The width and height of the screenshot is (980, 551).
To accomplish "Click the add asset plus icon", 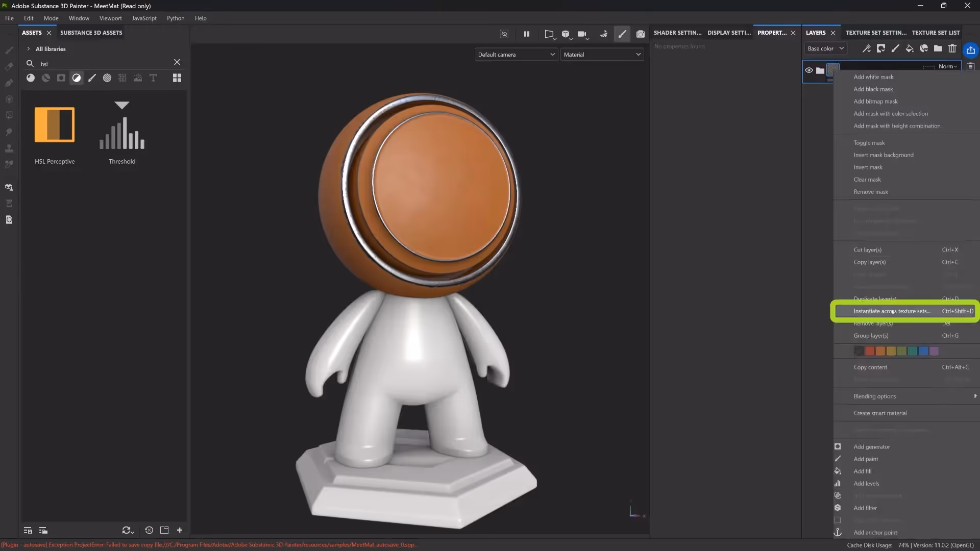I will click(x=180, y=531).
